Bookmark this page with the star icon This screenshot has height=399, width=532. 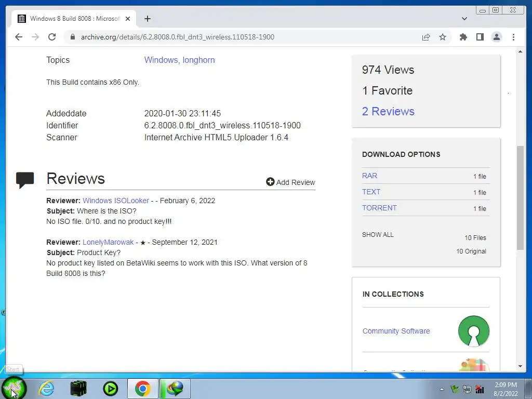pos(443,37)
